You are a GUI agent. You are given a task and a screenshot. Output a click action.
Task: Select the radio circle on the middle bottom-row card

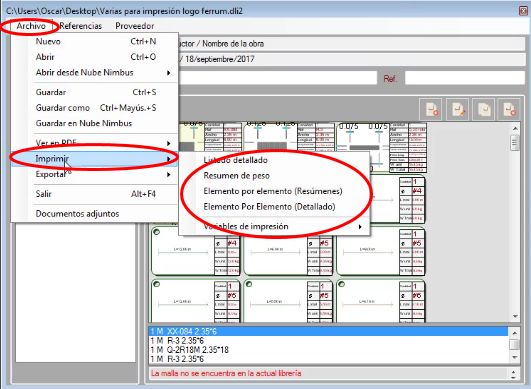click(x=249, y=284)
